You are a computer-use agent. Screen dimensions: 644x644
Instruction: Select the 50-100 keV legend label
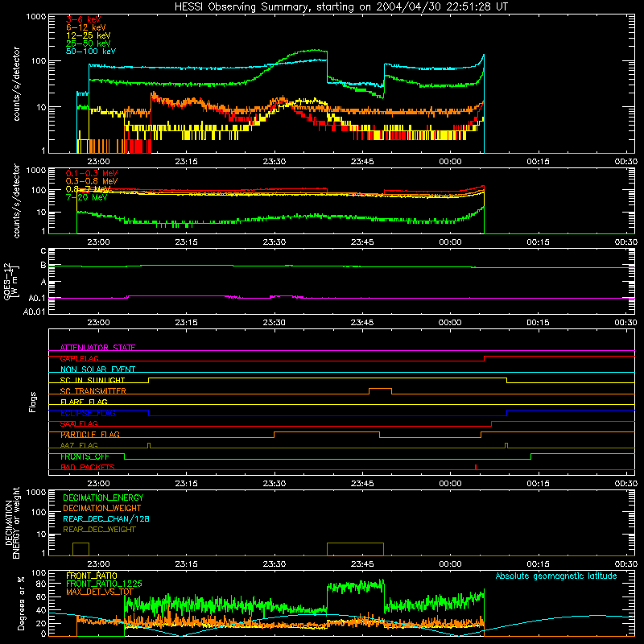point(91,52)
